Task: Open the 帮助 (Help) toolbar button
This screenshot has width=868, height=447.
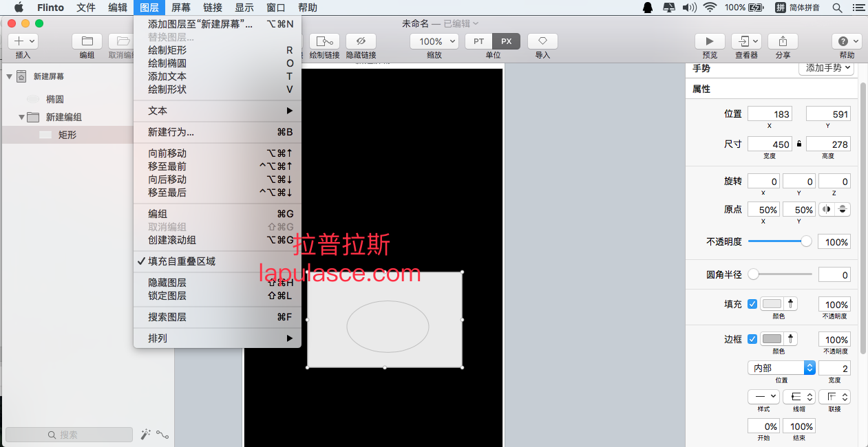Action: [x=847, y=41]
